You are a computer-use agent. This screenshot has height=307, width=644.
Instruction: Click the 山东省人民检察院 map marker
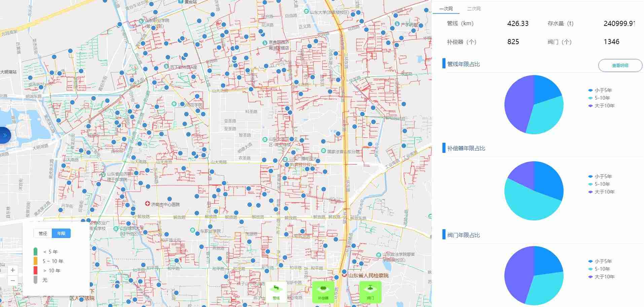pyautogui.click(x=344, y=275)
